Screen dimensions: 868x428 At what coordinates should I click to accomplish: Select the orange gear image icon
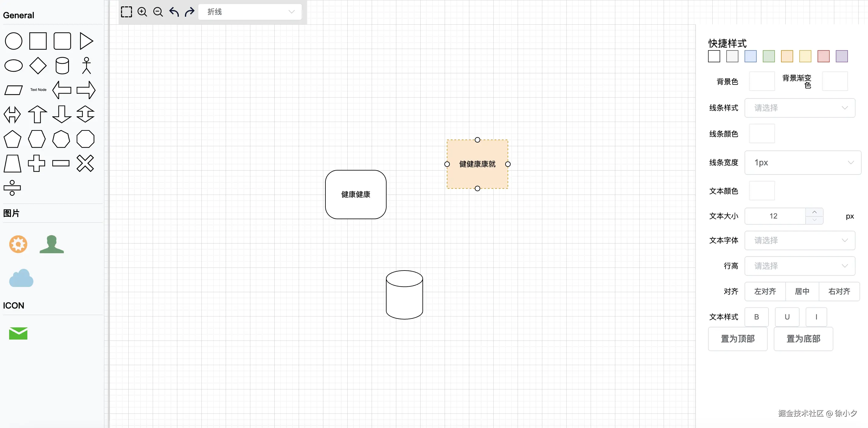pos(18,244)
